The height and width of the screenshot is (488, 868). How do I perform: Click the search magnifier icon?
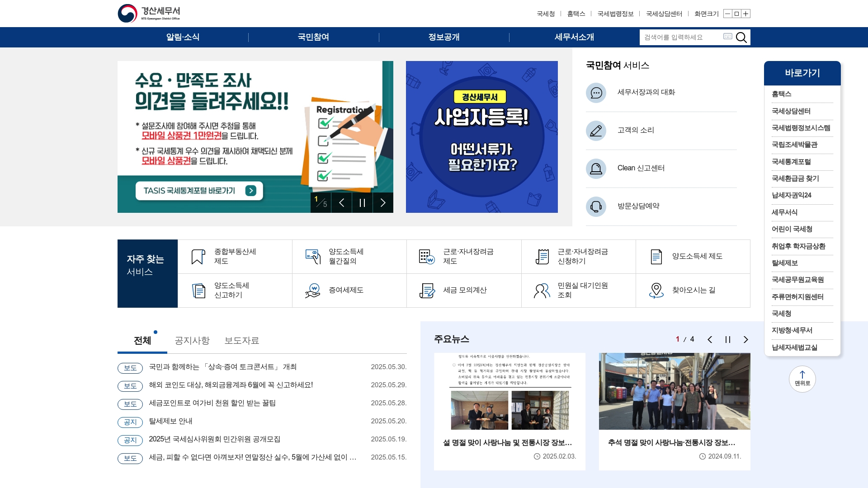point(741,37)
